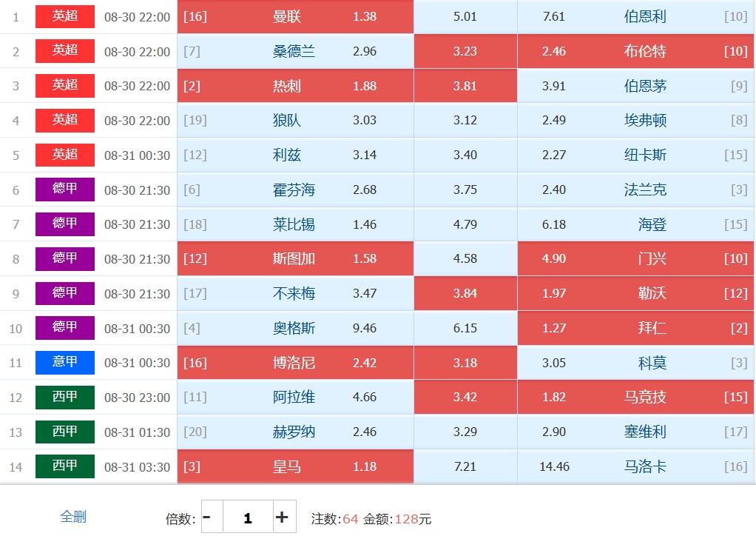Choose 马洛卡 away win odds 14.46
This screenshot has height=536, width=756.
pyautogui.click(x=635, y=466)
